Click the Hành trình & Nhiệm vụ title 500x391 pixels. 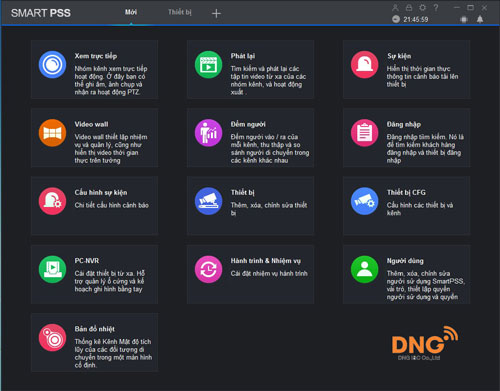pos(266,261)
